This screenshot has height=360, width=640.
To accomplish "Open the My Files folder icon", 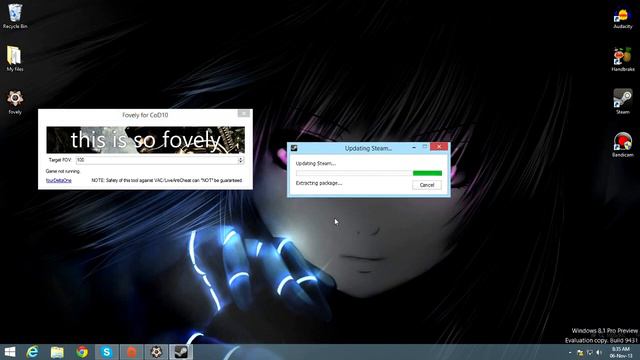I will pos(15,58).
